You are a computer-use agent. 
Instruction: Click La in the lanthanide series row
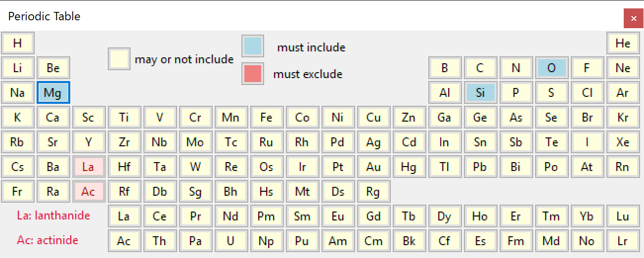(x=124, y=216)
